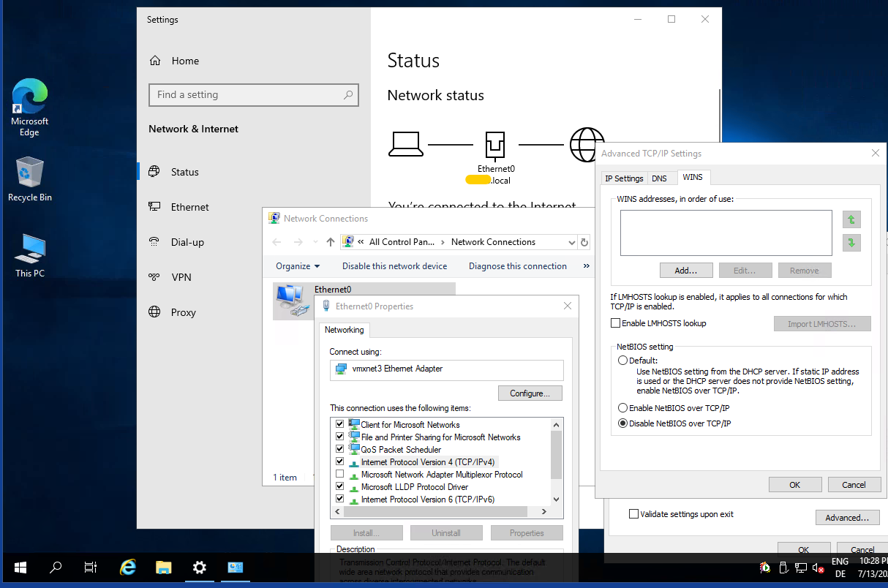
Task: Click Diagnose this connection
Action: (518, 266)
